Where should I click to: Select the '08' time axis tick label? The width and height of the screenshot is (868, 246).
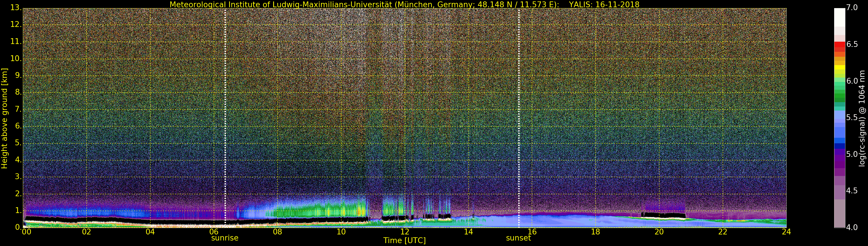click(x=277, y=232)
